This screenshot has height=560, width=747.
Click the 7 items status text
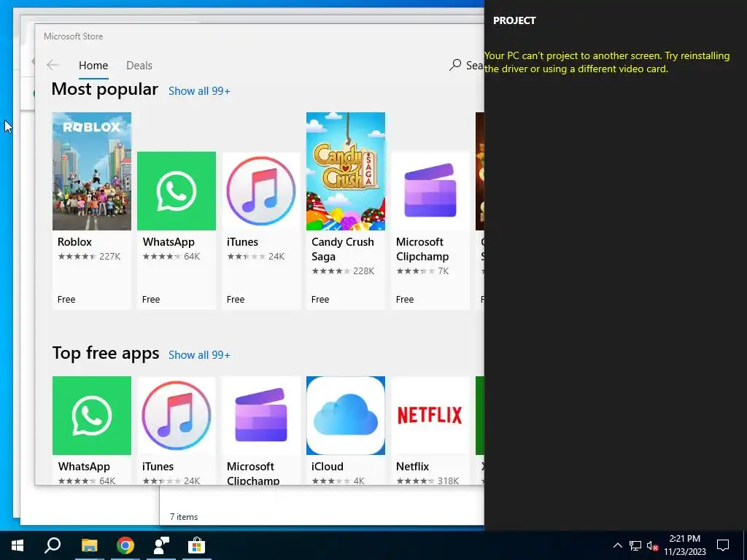click(x=184, y=517)
